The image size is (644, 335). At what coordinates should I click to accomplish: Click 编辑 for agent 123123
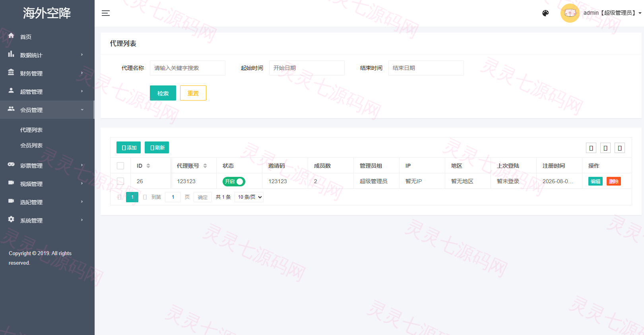pyautogui.click(x=596, y=181)
